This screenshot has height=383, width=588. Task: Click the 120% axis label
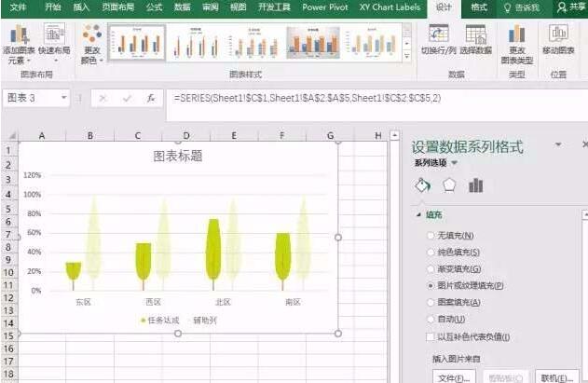click(32, 175)
